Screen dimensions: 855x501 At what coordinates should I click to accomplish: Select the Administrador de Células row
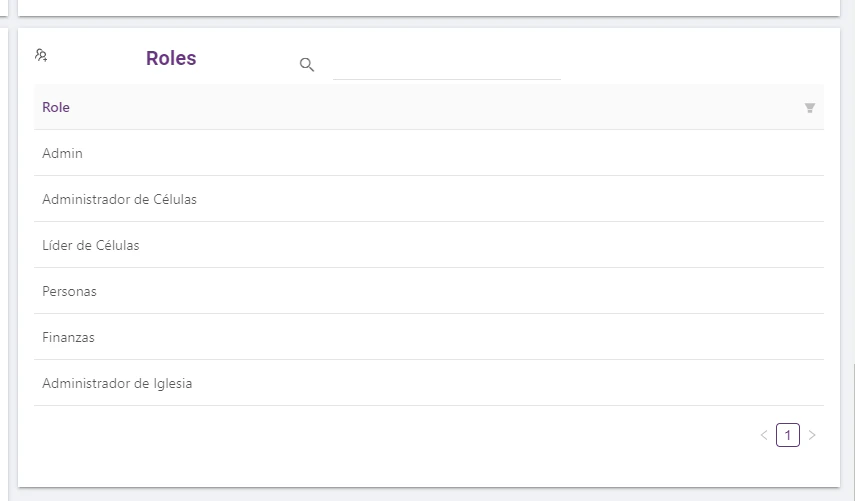(x=429, y=199)
